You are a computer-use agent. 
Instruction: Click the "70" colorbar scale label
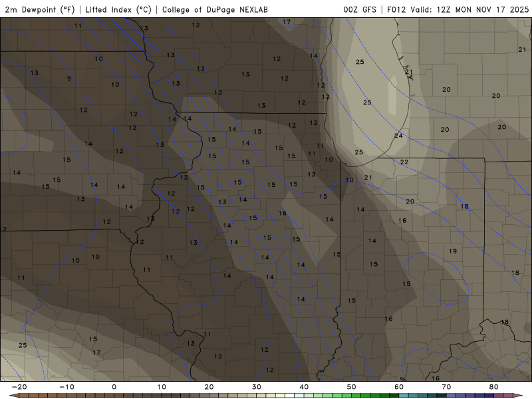tap(446, 387)
